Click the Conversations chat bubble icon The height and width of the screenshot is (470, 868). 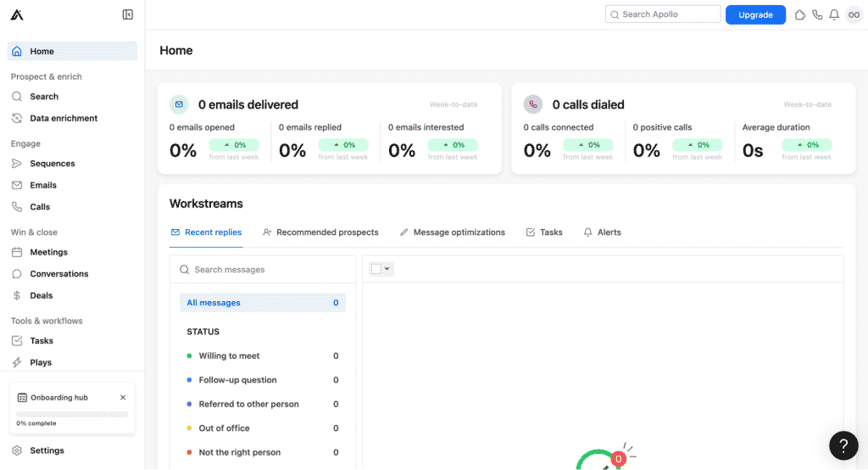pos(17,274)
